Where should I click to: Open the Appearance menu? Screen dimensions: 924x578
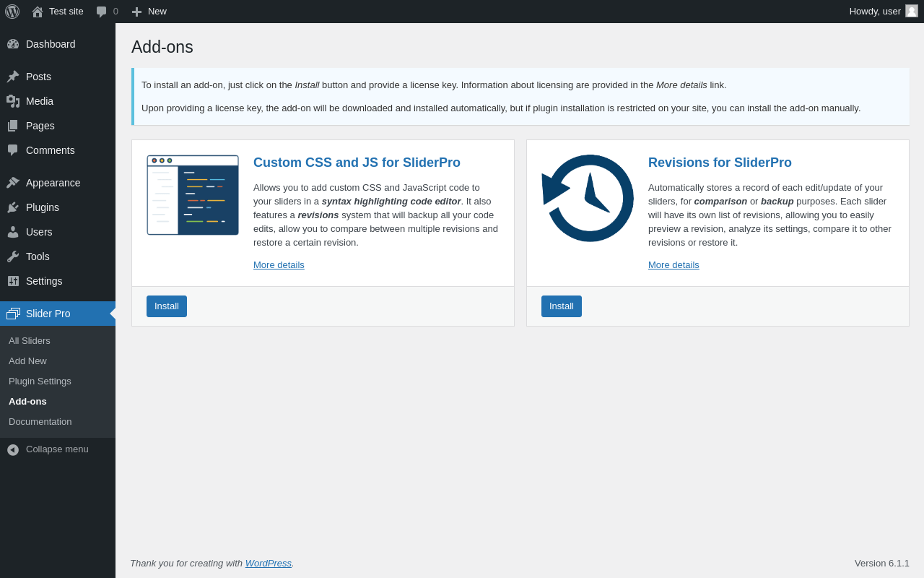click(x=58, y=183)
